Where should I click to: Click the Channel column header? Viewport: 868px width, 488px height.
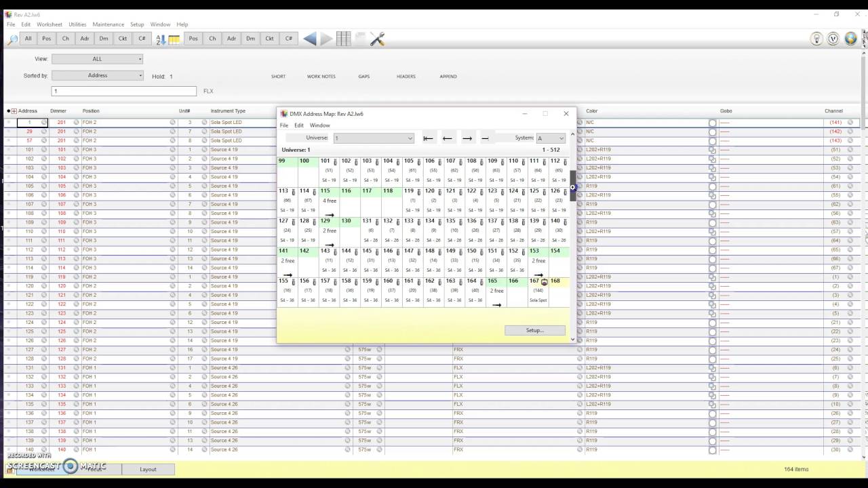[x=833, y=111]
